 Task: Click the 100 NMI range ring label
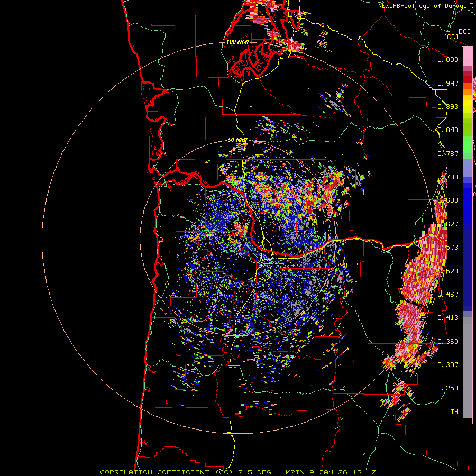[x=237, y=42]
